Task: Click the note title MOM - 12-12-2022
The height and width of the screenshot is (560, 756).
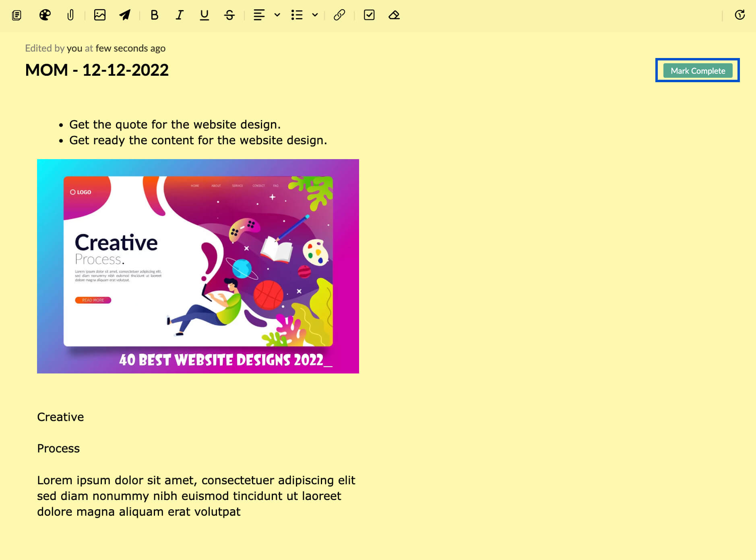Action: 97,70
